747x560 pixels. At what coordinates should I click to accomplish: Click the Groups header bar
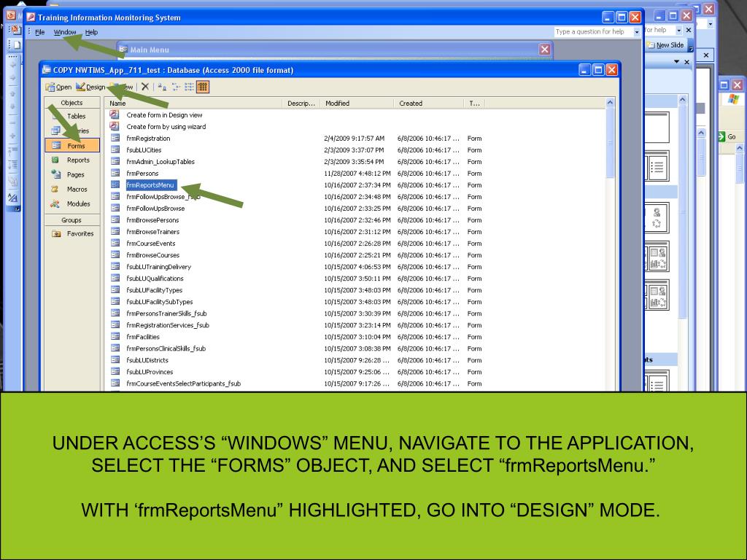coord(72,220)
